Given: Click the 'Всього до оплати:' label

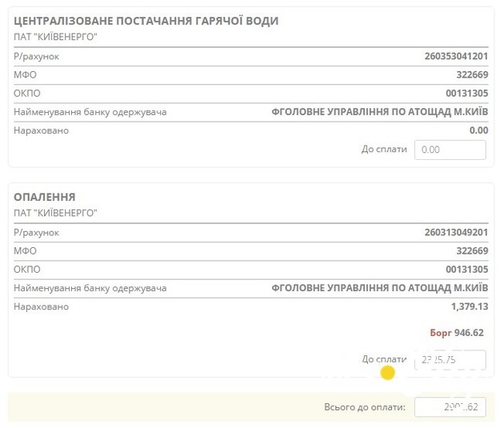Looking at the screenshot, I should (365, 407).
